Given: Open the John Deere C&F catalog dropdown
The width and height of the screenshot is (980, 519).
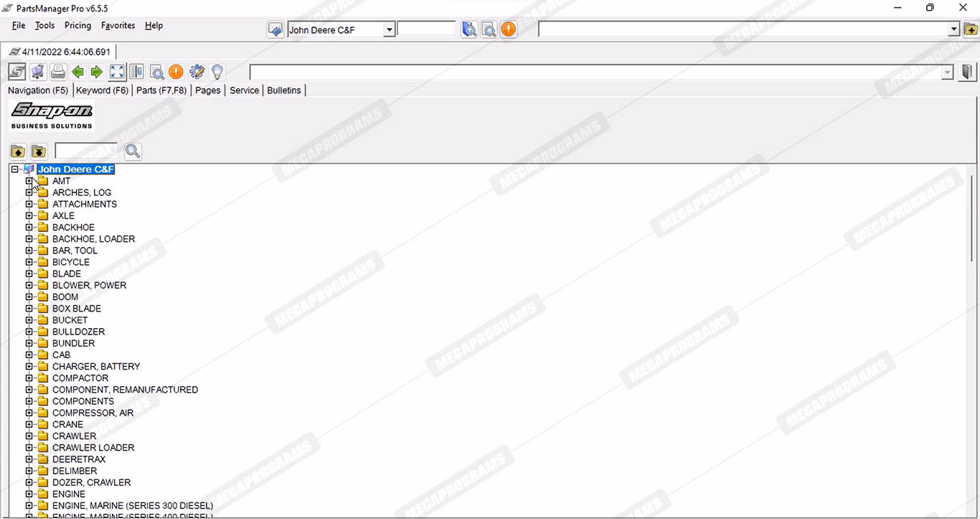Looking at the screenshot, I should pos(389,29).
